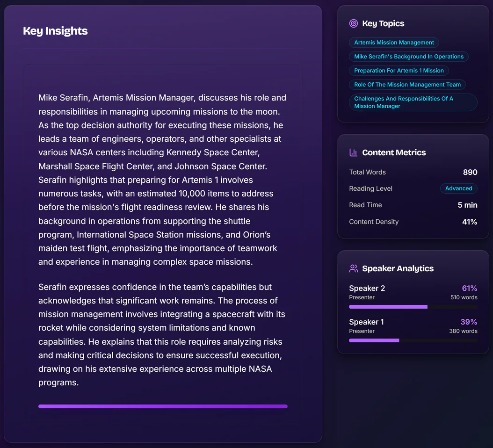
Task: Click the purple bar below Key Insights text
Action: 163,406
